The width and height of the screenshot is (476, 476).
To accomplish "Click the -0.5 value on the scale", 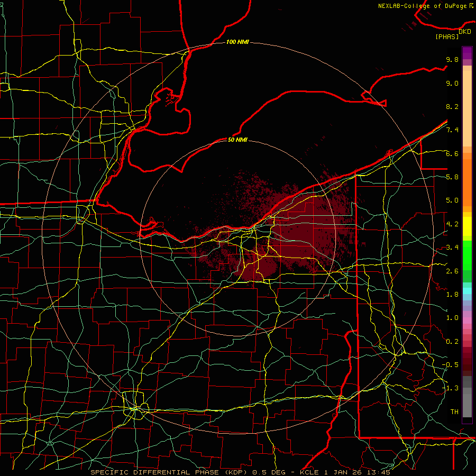I will coord(450,365).
